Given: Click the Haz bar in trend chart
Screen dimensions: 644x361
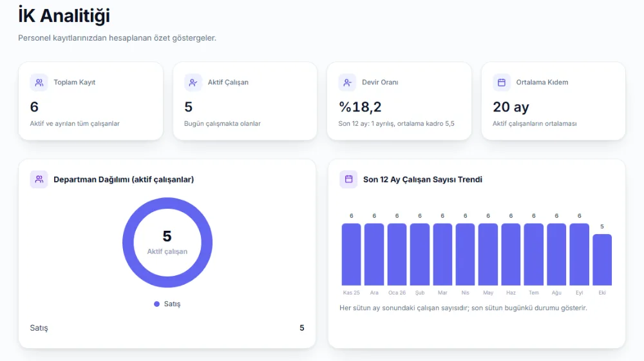Looking at the screenshot, I should 511,255.
